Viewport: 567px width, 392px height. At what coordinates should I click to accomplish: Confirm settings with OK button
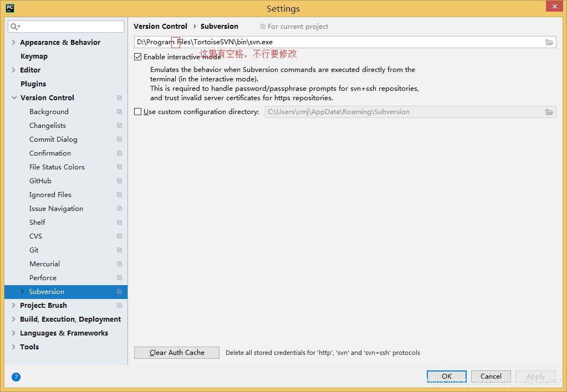[447, 376]
